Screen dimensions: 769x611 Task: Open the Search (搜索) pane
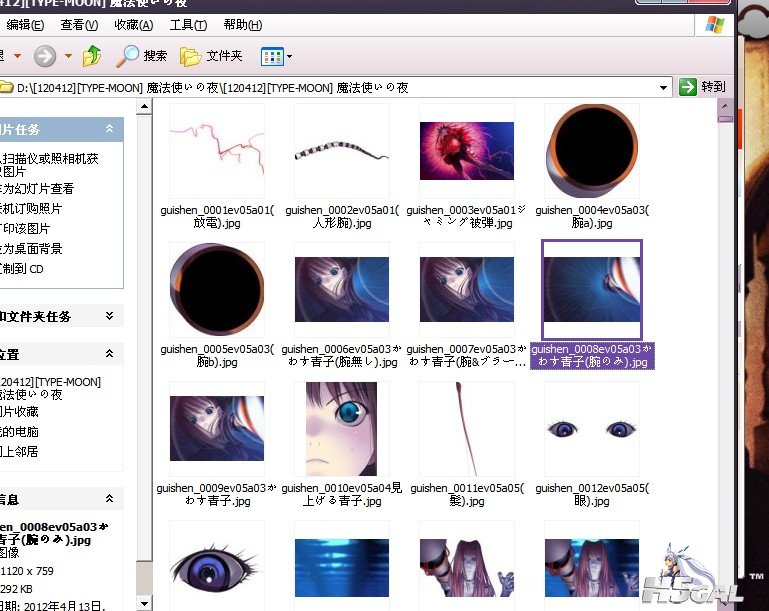pos(142,56)
